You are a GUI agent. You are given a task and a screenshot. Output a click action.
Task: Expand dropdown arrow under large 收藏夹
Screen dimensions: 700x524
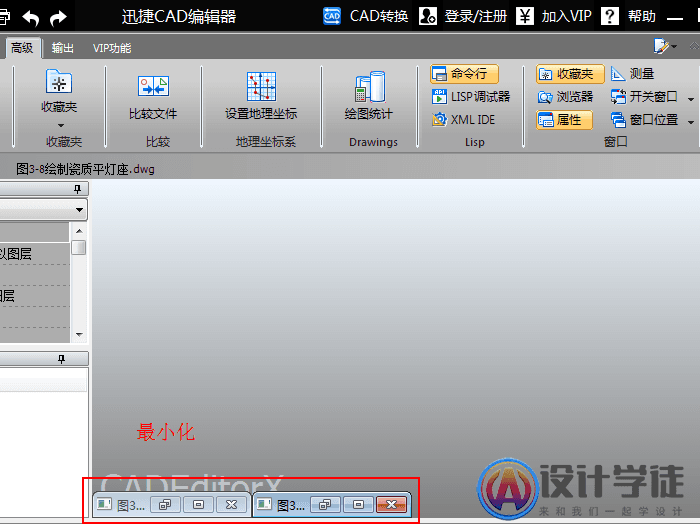click(x=61, y=125)
